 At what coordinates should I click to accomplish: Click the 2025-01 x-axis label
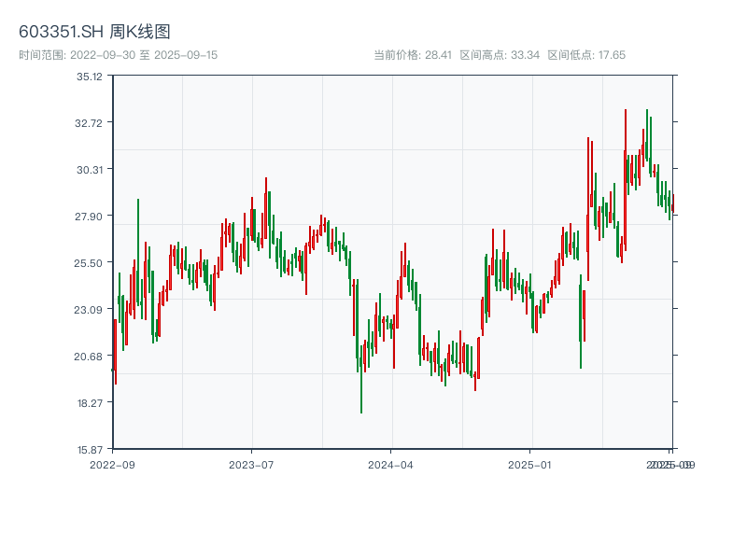pyautogui.click(x=529, y=465)
